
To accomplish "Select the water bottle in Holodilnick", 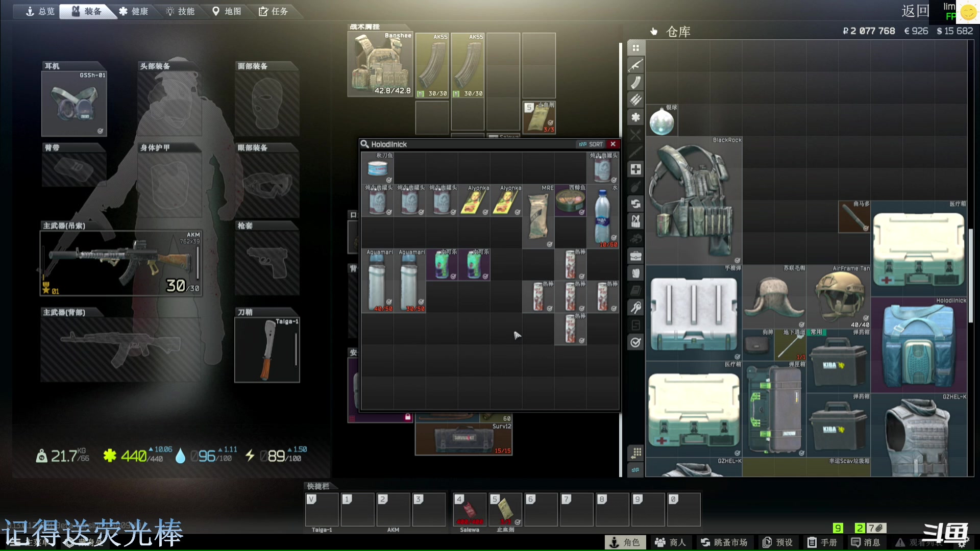I will [602, 217].
